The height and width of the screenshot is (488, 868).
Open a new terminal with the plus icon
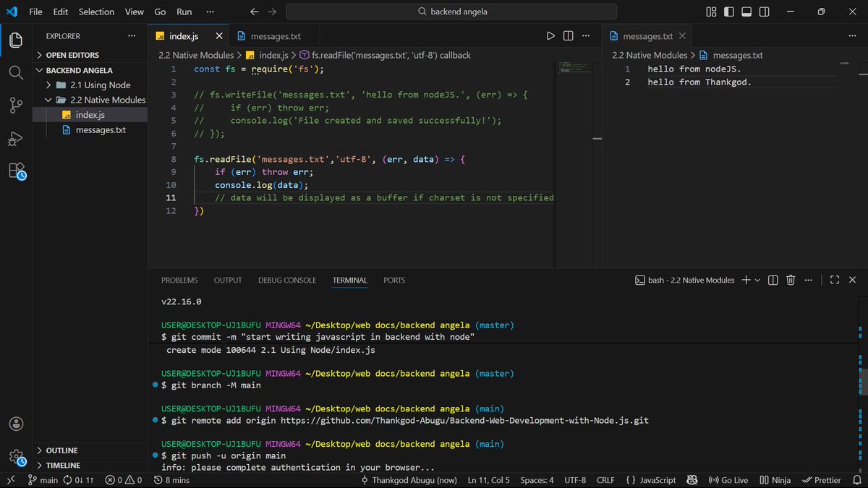[747, 280]
